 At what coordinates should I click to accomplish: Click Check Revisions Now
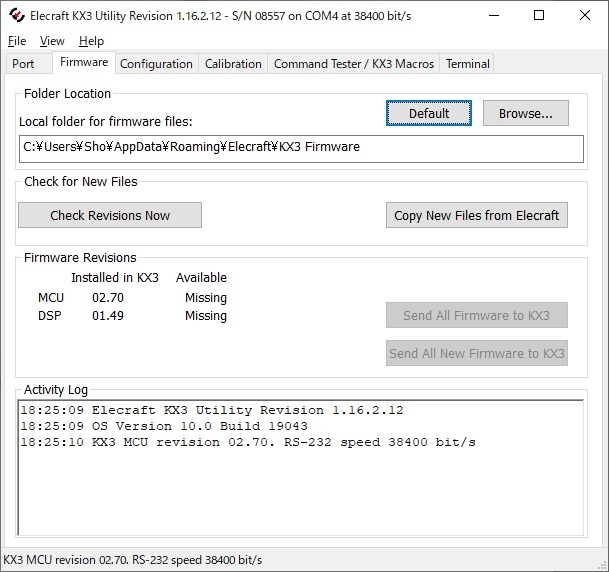(110, 215)
